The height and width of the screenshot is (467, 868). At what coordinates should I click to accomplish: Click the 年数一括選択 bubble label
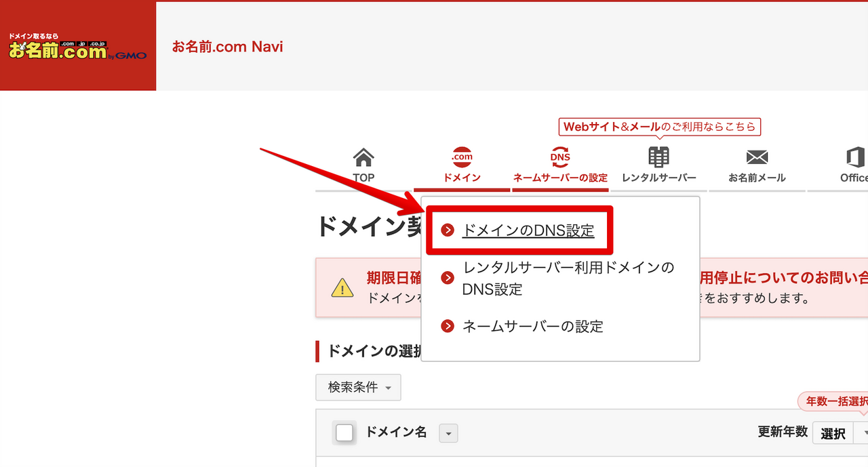click(834, 401)
